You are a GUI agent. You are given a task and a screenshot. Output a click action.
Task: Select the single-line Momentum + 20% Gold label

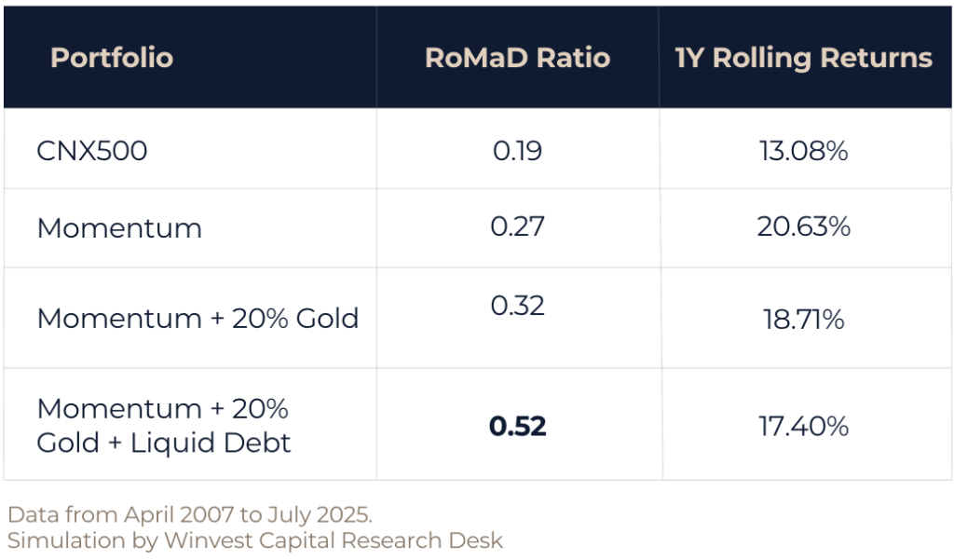coord(198,319)
